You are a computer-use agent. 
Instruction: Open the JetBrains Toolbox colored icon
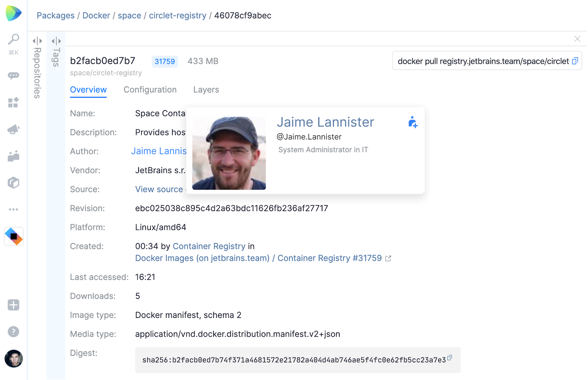pos(14,236)
